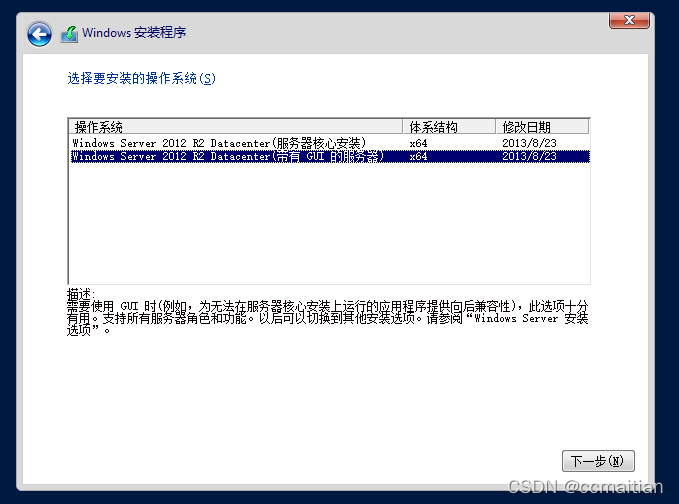Click date 2013/8/23 in Server Core row

click(x=529, y=143)
